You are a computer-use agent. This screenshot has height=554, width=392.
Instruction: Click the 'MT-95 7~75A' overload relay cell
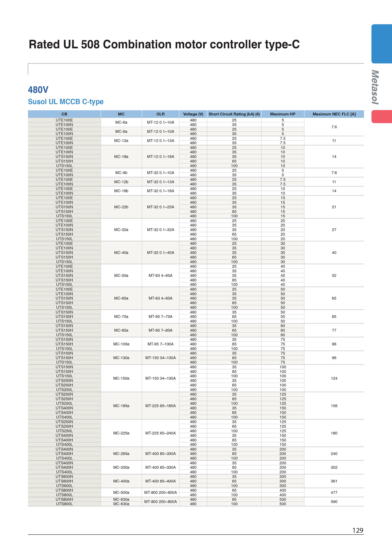click(x=161, y=317)
